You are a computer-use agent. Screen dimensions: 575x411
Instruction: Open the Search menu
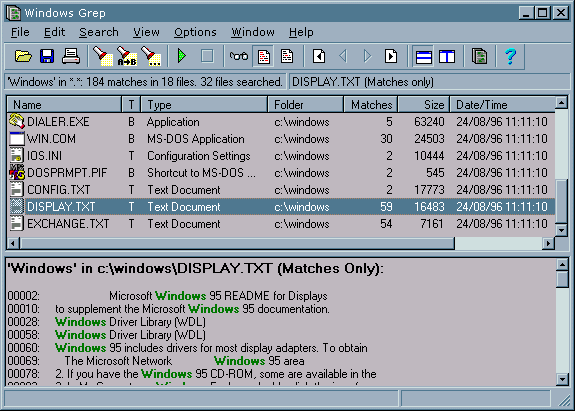(x=99, y=32)
